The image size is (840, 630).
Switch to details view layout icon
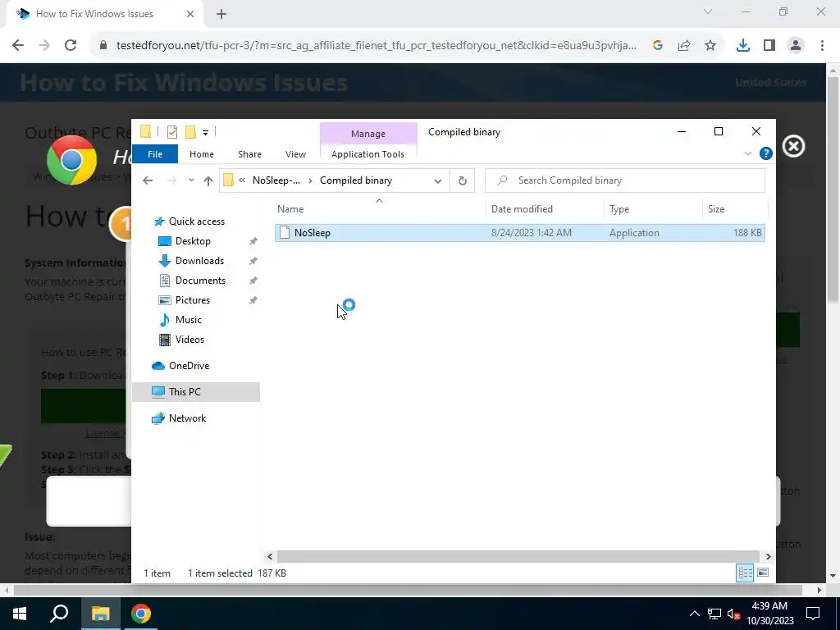[745, 573]
